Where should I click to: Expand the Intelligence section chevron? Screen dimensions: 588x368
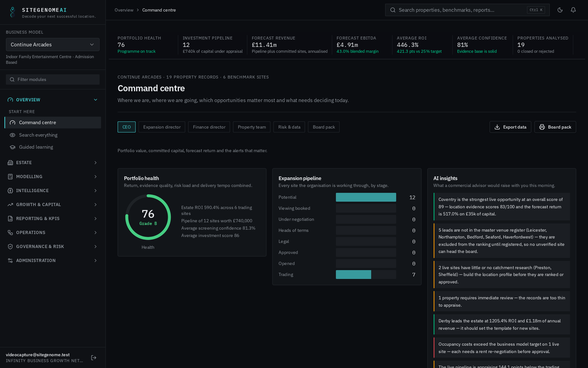coord(96,191)
